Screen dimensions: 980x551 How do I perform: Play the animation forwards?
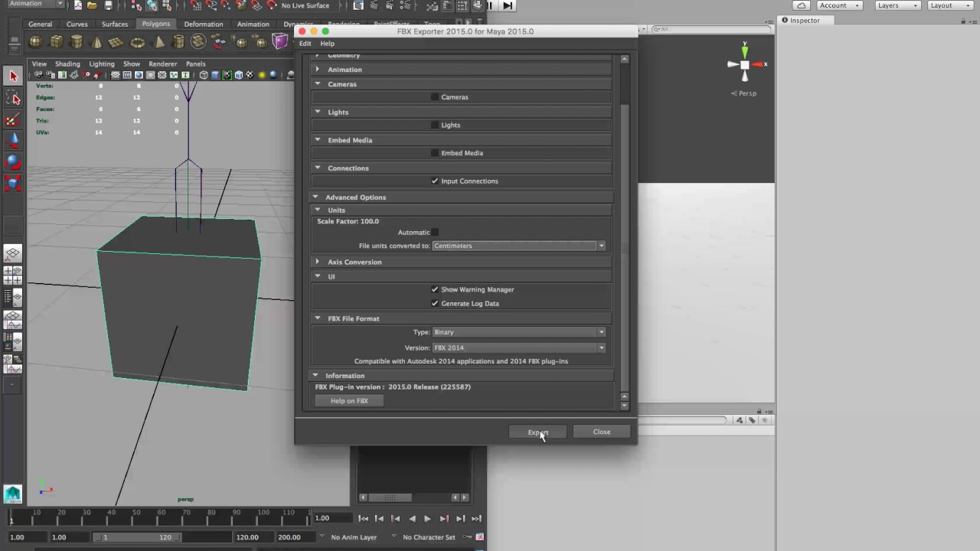[x=427, y=519]
